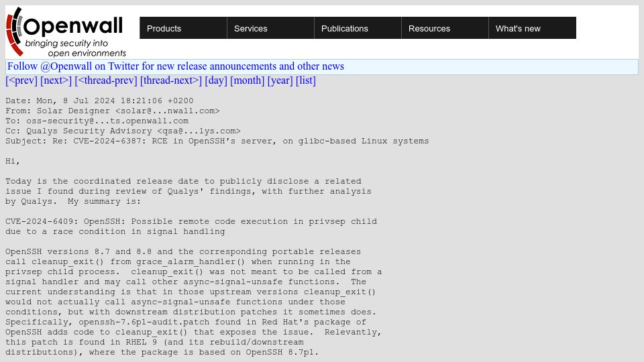Click the tagline 'bringing security into open environments'
644x362 pixels.
click(75, 48)
